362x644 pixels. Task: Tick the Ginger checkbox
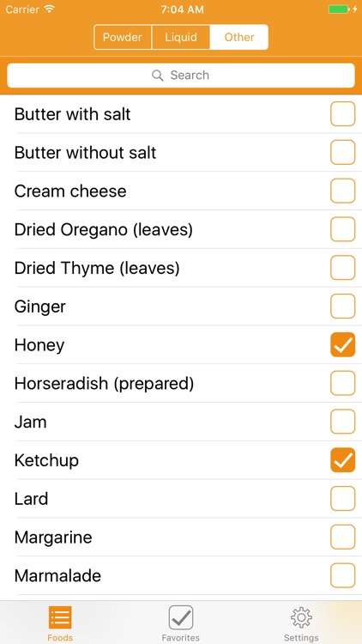[x=343, y=306]
